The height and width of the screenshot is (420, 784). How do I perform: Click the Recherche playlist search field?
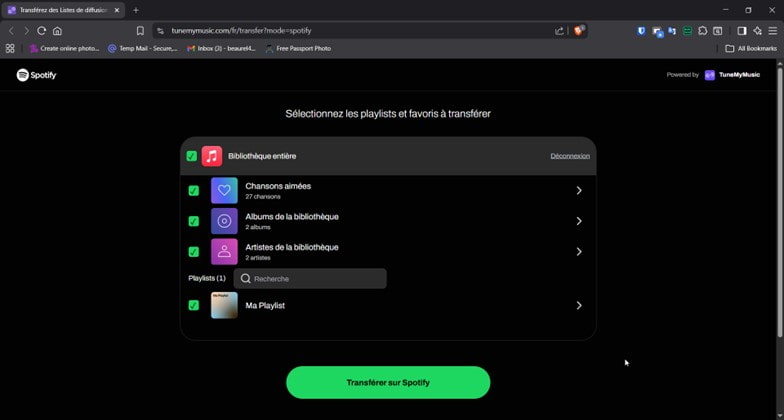tap(310, 279)
